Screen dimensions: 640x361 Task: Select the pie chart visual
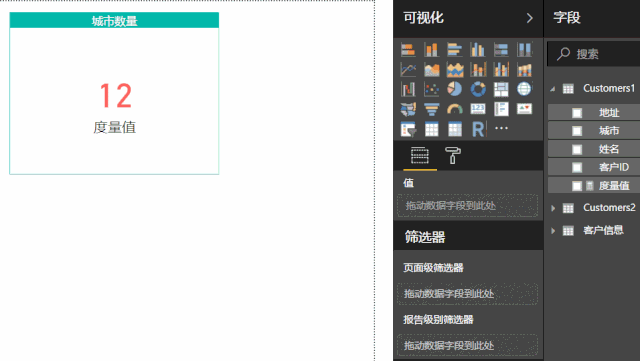pyautogui.click(x=454, y=89)
